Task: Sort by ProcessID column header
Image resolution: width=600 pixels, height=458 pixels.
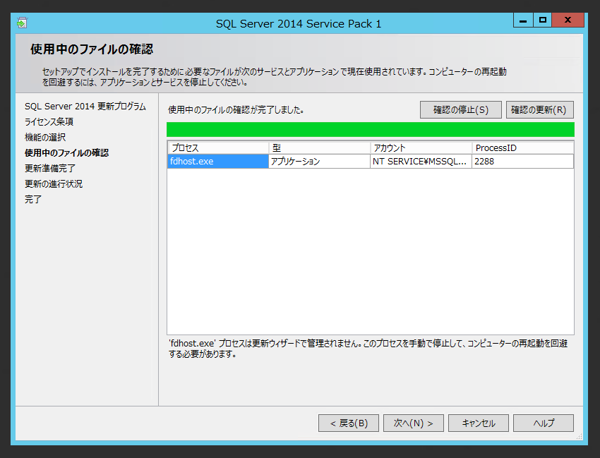Action: click(523, 148)
